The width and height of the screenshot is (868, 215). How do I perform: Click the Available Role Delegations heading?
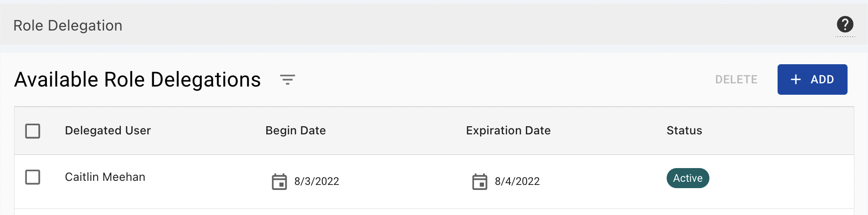(137, 80)
